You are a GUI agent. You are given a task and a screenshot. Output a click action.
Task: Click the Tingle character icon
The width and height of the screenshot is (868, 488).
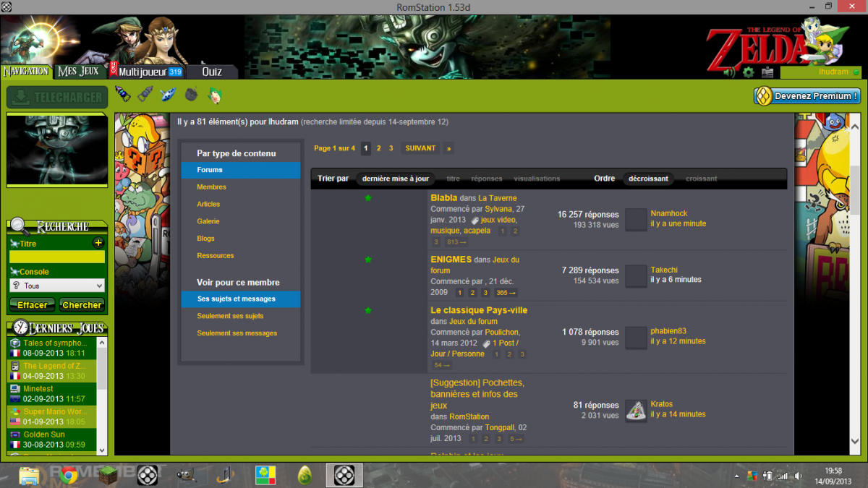point(214,94)
